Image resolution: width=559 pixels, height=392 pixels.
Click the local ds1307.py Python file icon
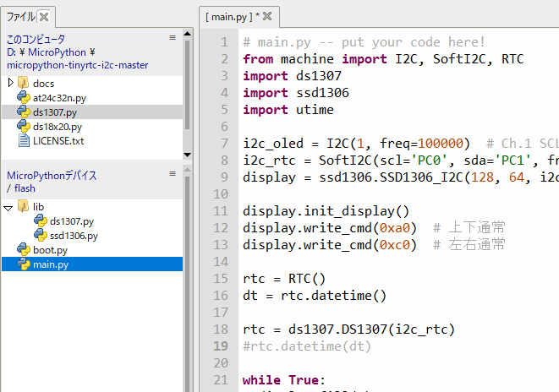tap(24, 112)
